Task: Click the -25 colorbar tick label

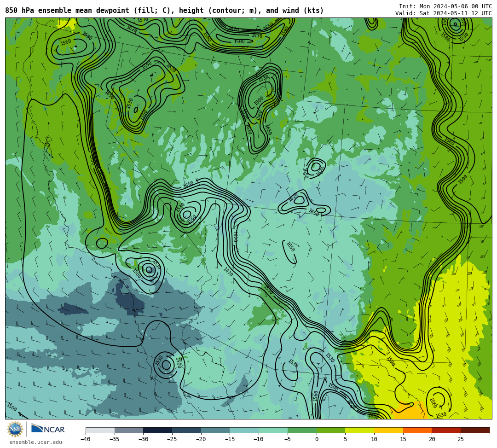Action: pyautogui.click(x=172, y=439)
